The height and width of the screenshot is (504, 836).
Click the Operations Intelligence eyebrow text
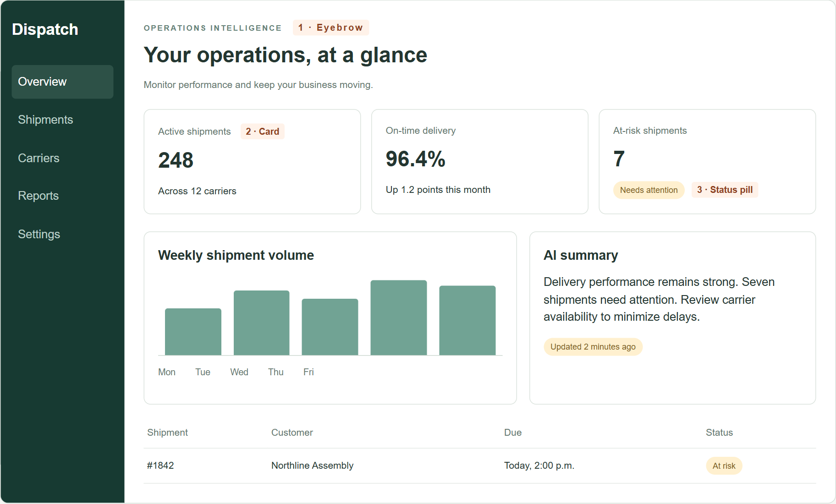click(x=213, y=28)
